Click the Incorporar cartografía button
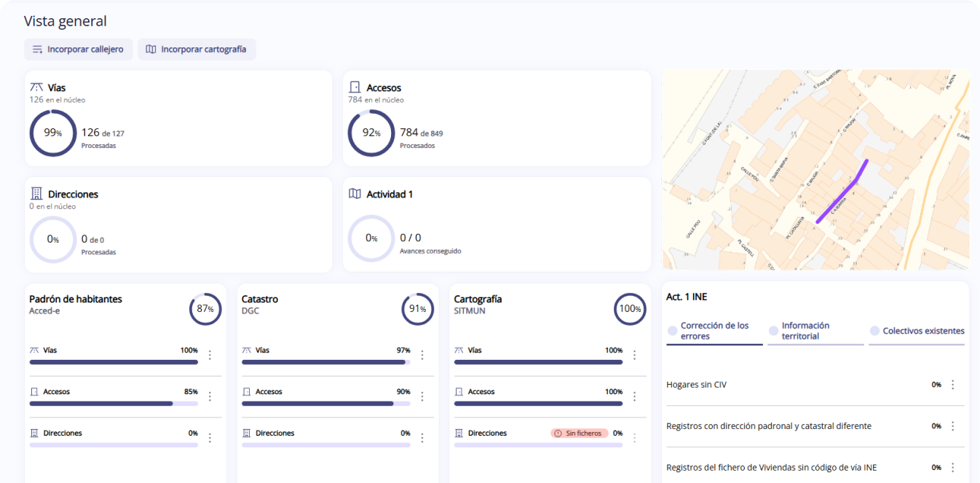This screenshot has width=980, height=483. (197, 50)
